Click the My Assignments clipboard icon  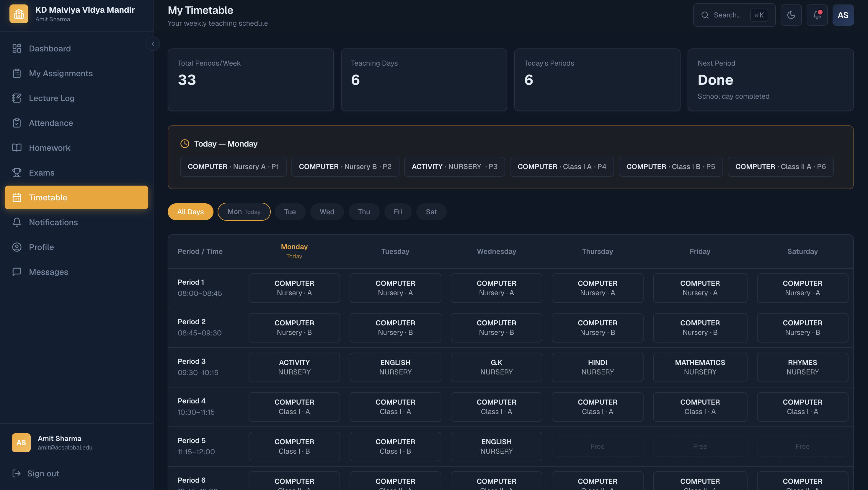17,74
